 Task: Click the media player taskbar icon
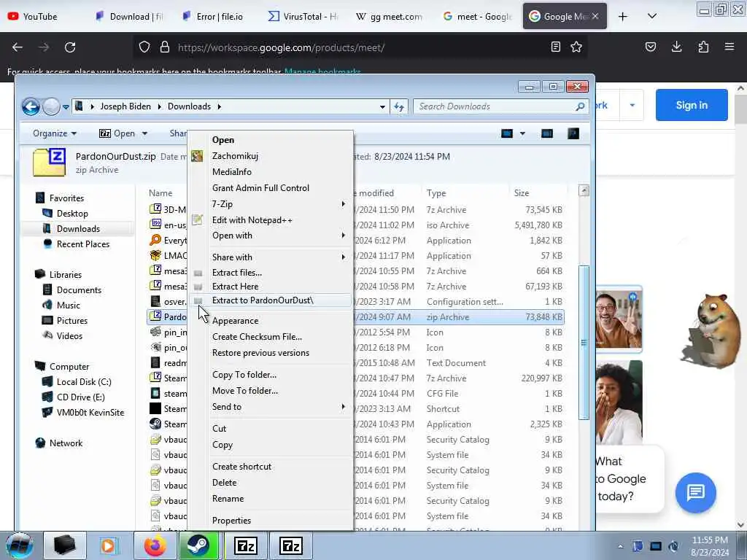108,545
